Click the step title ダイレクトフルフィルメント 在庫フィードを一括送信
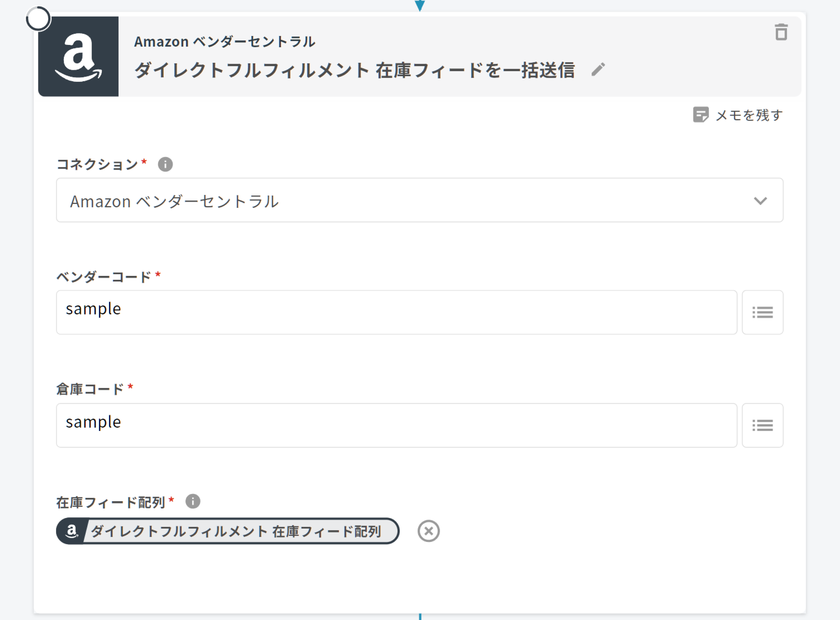This screenshot has width=840, height=620. click(354, 71)
